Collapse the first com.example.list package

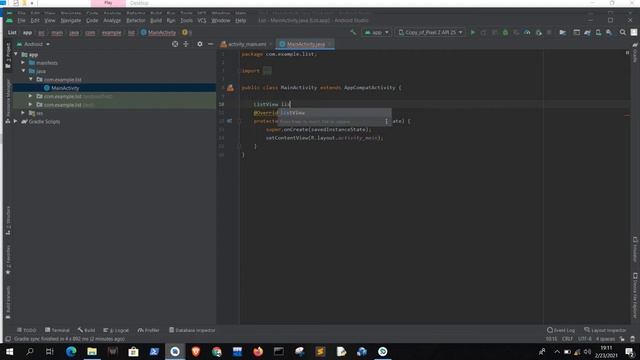point(31,79)
